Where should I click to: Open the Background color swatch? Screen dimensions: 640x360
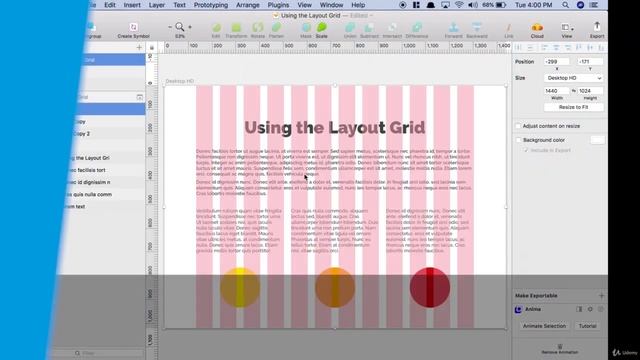(597, 140)
